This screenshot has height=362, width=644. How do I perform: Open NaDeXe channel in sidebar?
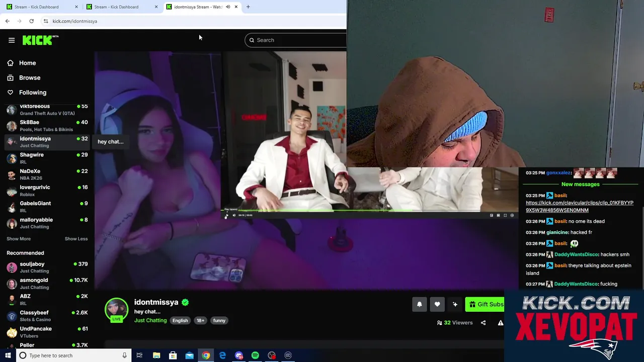tap(47, 174)
